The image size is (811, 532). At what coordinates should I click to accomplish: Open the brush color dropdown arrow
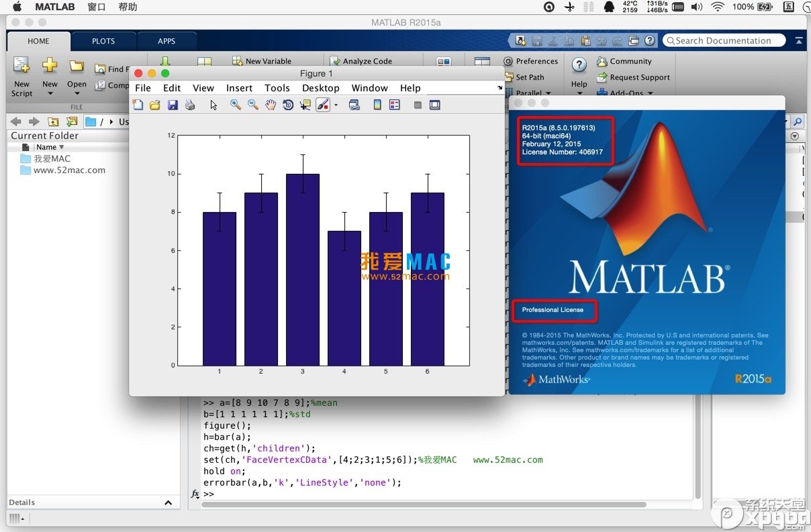(335, 105)
